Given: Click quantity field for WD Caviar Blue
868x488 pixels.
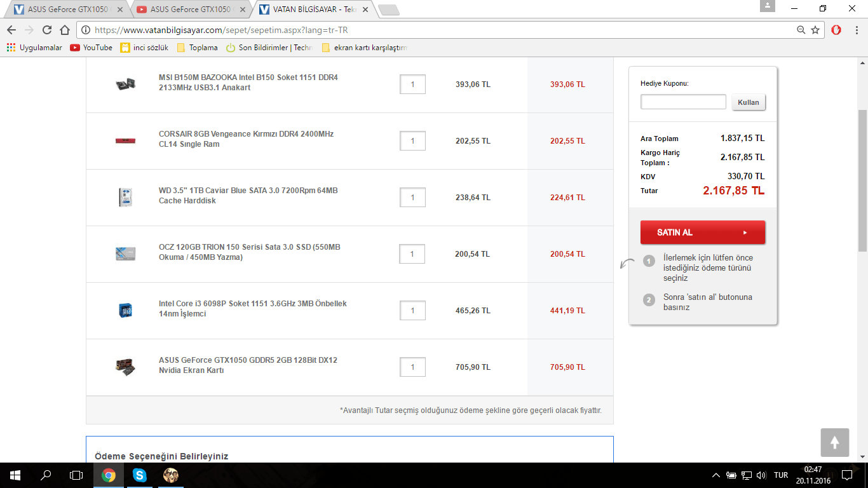Looking at the screenshot, I should click(412, 198).
